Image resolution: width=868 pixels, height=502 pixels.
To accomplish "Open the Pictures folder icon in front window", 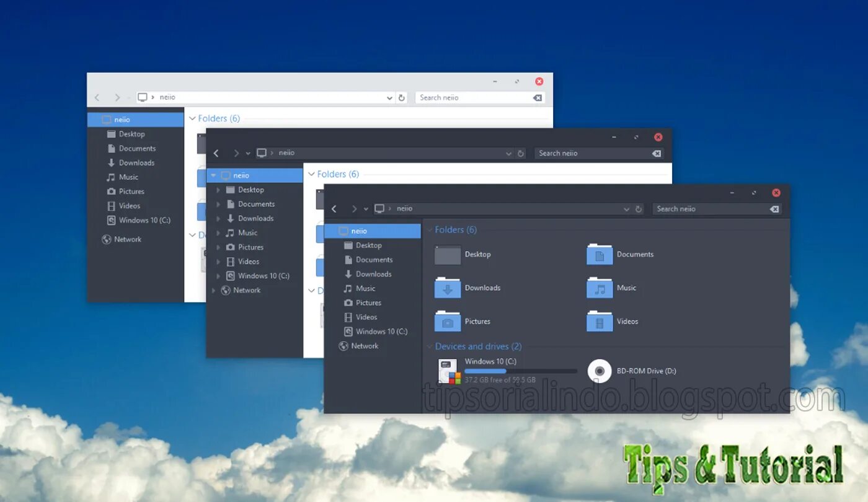I will [x=448, y=321].
